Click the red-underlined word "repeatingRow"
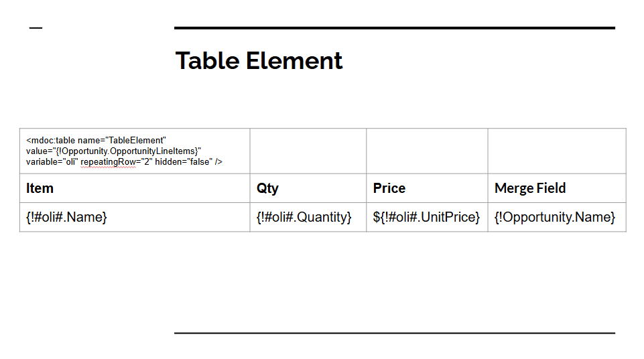The height and width of the screenshot is (359, 644). [x=108, y=162]
